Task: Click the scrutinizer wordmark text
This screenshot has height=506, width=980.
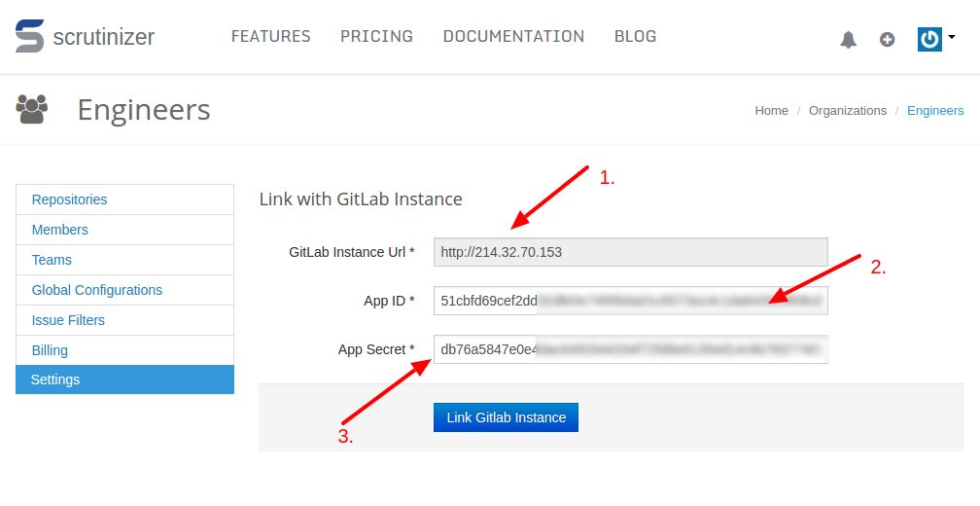Action: (104, 37)
